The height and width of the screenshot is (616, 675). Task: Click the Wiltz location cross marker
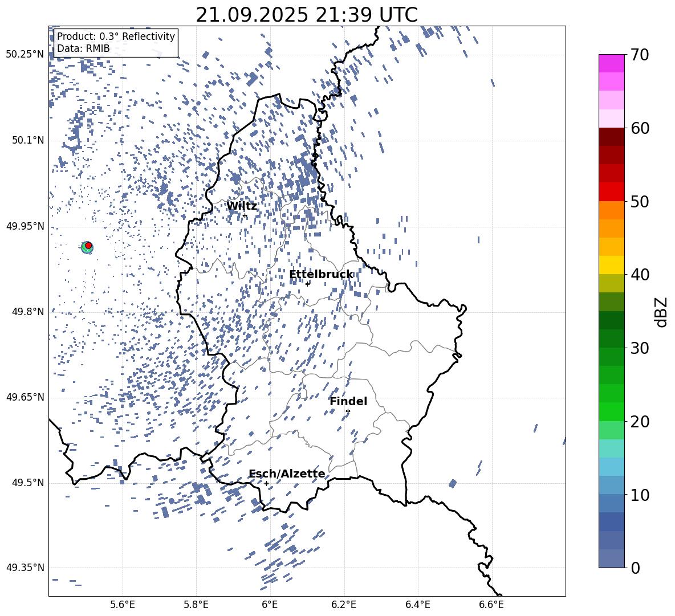[245, 215]
